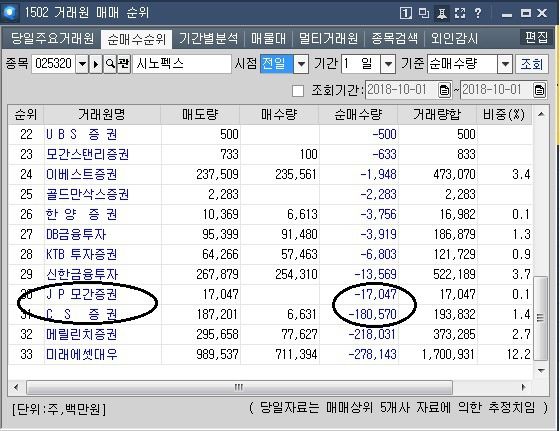Select 미래에셋대우 broker name

81,355
